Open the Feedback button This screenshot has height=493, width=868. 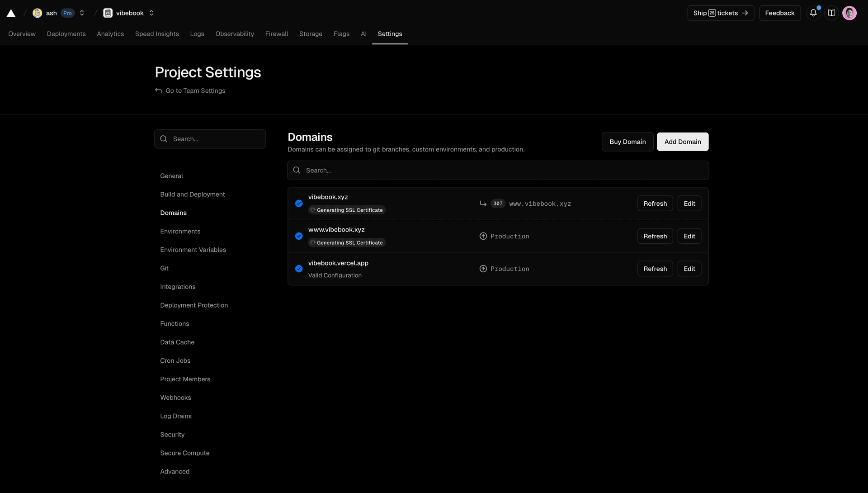point(780,13)
